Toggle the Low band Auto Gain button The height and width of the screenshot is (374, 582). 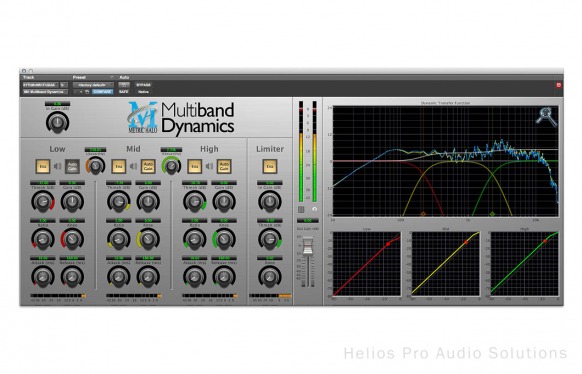pyautogui.click(x=72, y=166)
